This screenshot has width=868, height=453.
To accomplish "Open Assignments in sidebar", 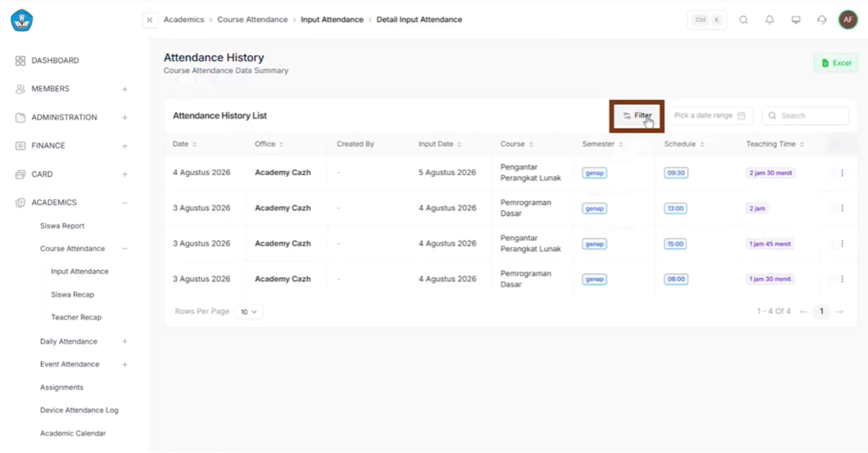I will [x=62, y=387].
